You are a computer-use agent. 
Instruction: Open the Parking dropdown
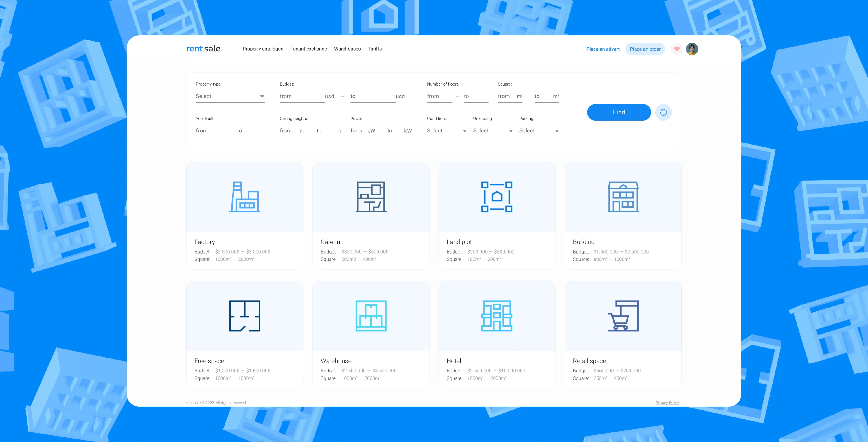pos(539,131)
